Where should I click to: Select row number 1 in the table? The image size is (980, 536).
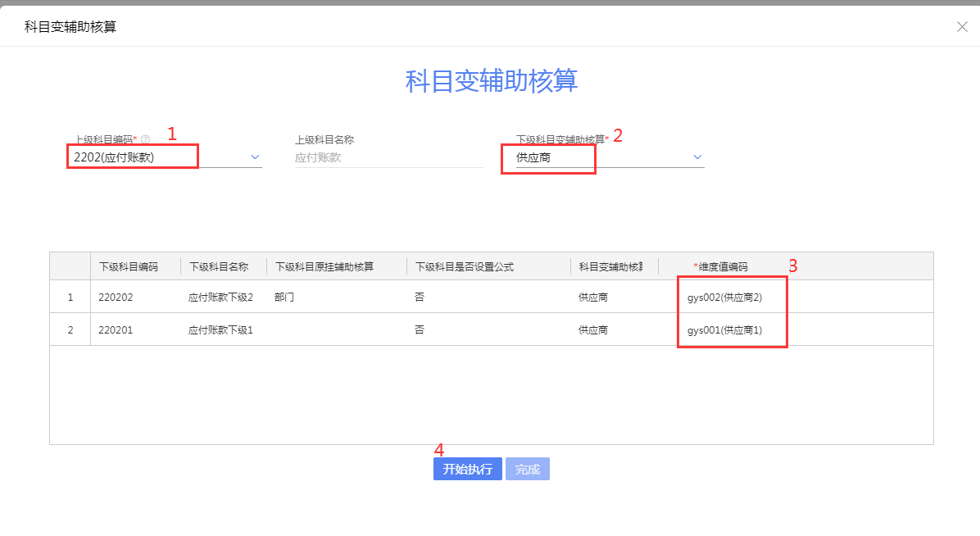tap(70, 297)
